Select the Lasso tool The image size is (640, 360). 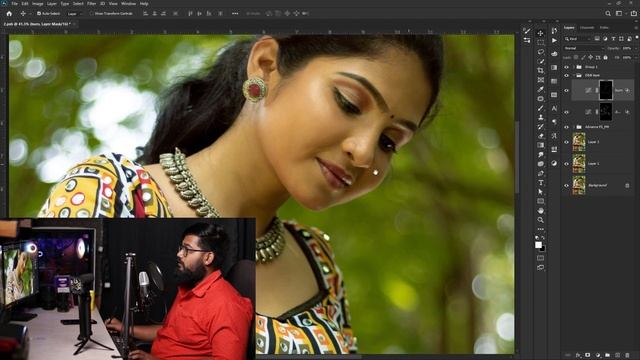540,52
